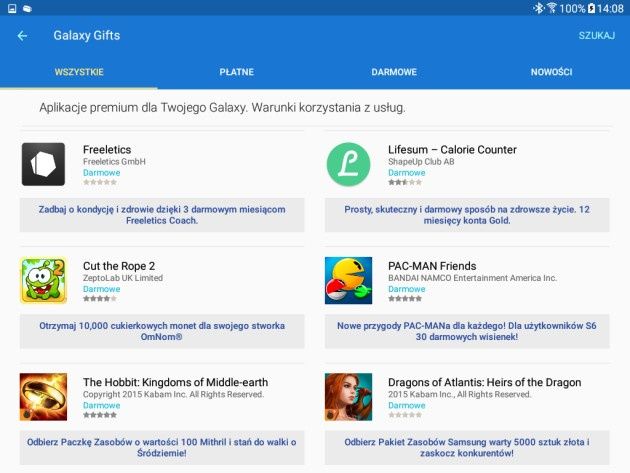Viewport: 630px width, 473px height.
Task: Tap the second notification icon in status bar
Action: [27, 8]
